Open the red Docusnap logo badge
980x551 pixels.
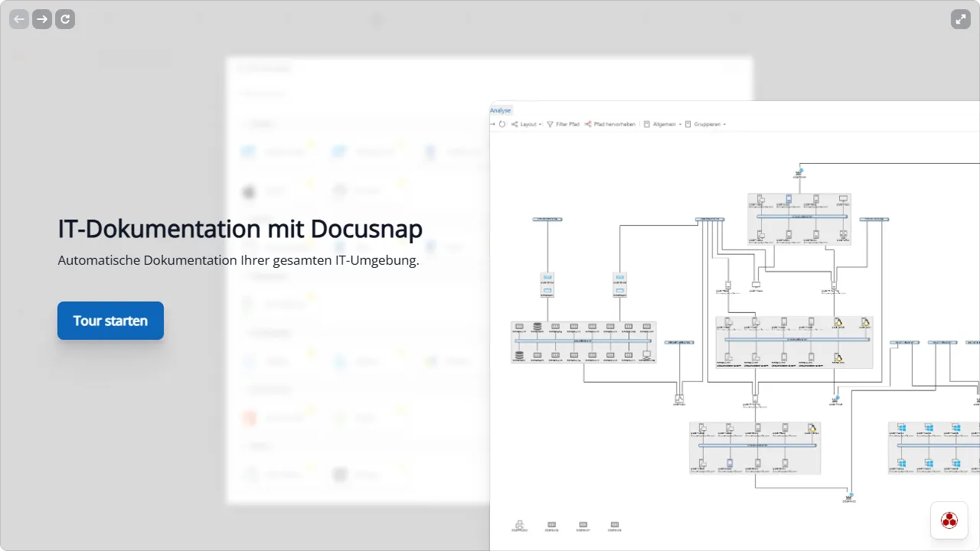[949, 520]
